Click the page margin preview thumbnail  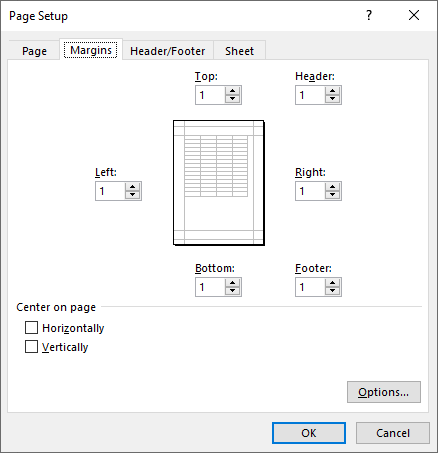pyautogui.click(x=219, y=183)
